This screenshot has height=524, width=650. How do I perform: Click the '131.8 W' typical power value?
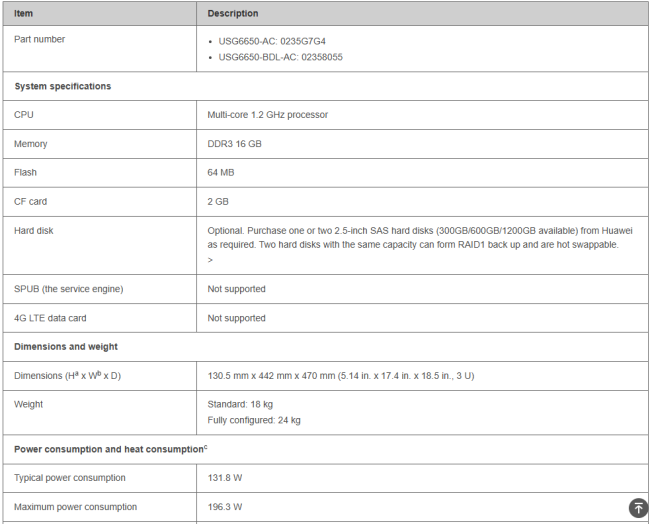coord(225,478)
